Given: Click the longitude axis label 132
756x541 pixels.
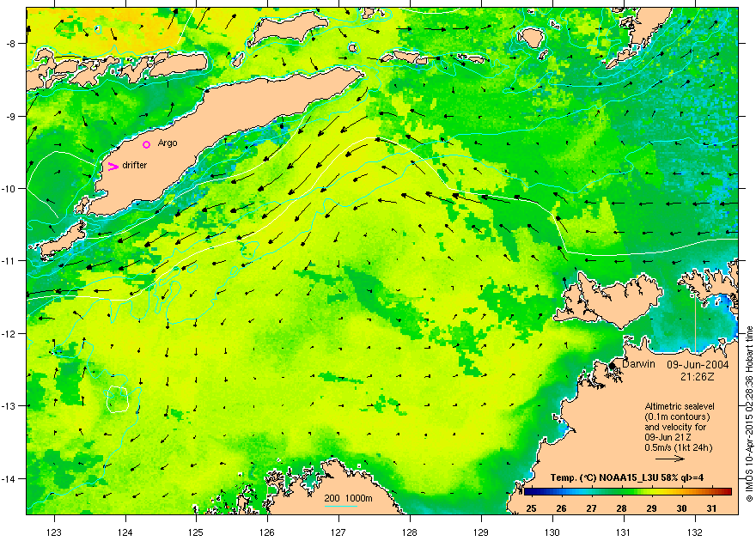Looking at the screenshot, I should coord(695,532).
